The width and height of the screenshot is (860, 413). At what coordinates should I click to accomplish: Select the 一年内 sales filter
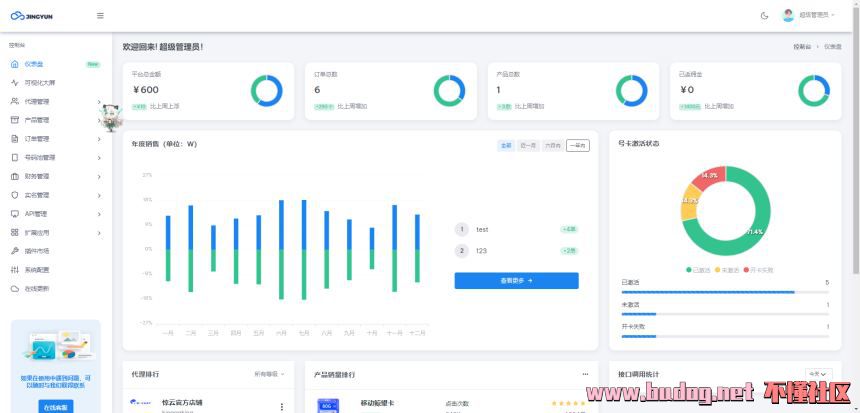578,145
